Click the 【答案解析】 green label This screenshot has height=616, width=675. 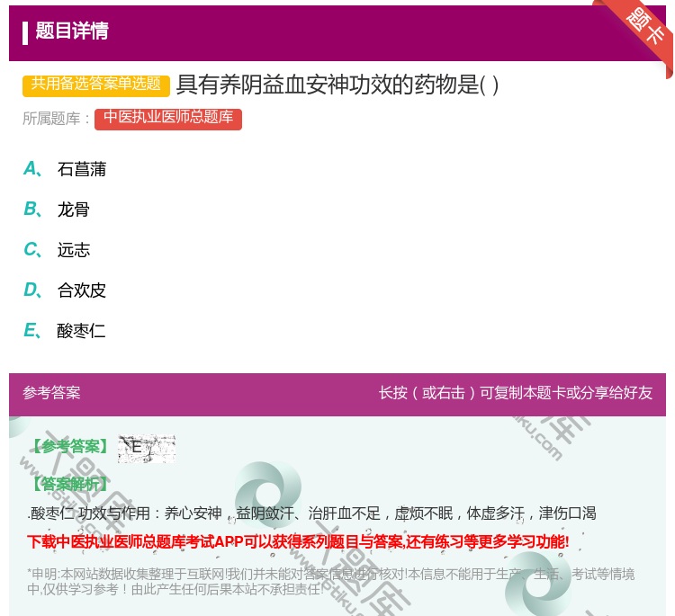(x=70, y=484)
